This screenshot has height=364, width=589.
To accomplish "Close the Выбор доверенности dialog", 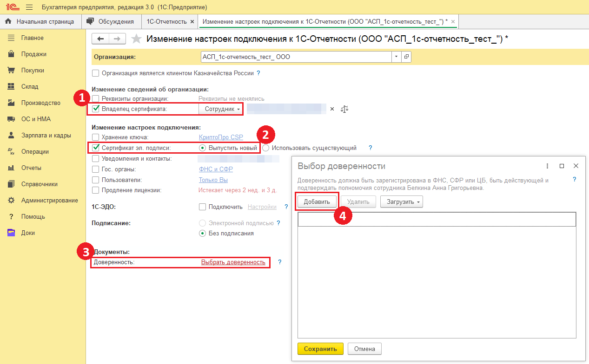I will tap(576, 166).
